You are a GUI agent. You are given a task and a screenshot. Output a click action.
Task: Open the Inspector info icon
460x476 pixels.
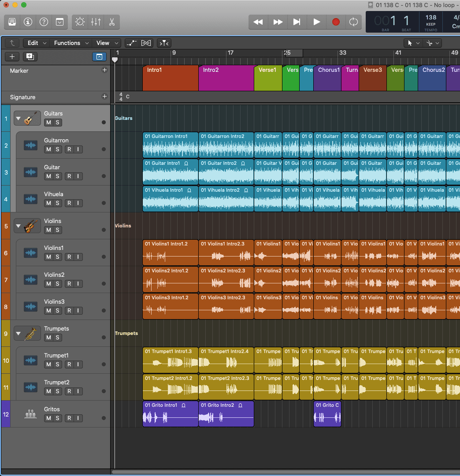(28, 22)
